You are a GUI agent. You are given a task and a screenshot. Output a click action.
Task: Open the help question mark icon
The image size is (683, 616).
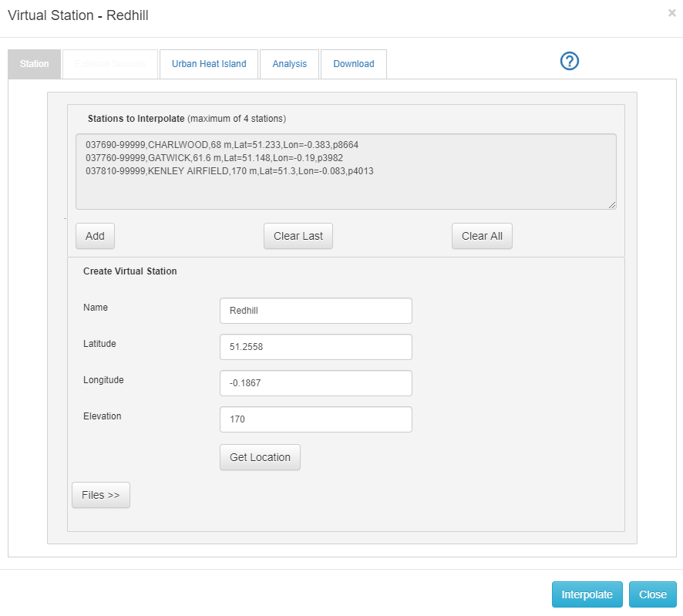click(x=569, y=62)
